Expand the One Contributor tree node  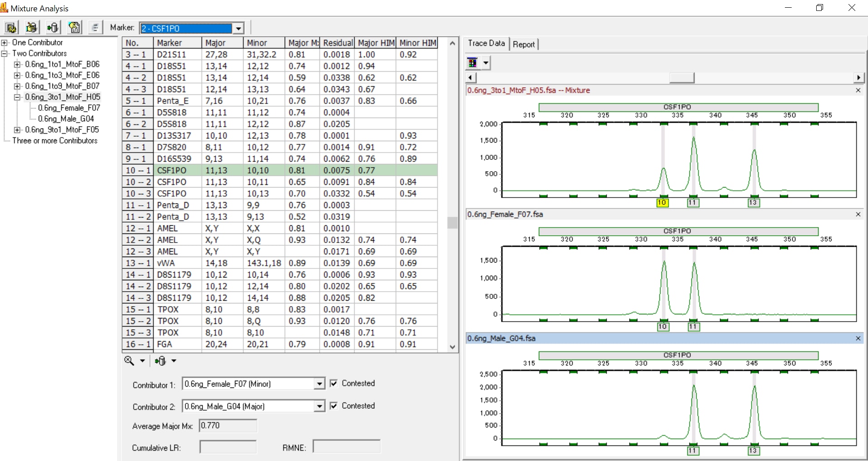5,43
